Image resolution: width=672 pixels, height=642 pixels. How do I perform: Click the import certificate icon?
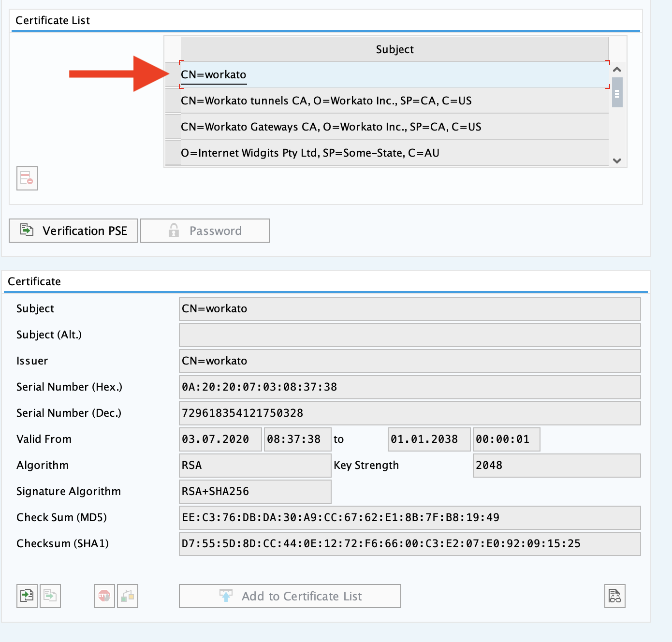click(27, 596)
